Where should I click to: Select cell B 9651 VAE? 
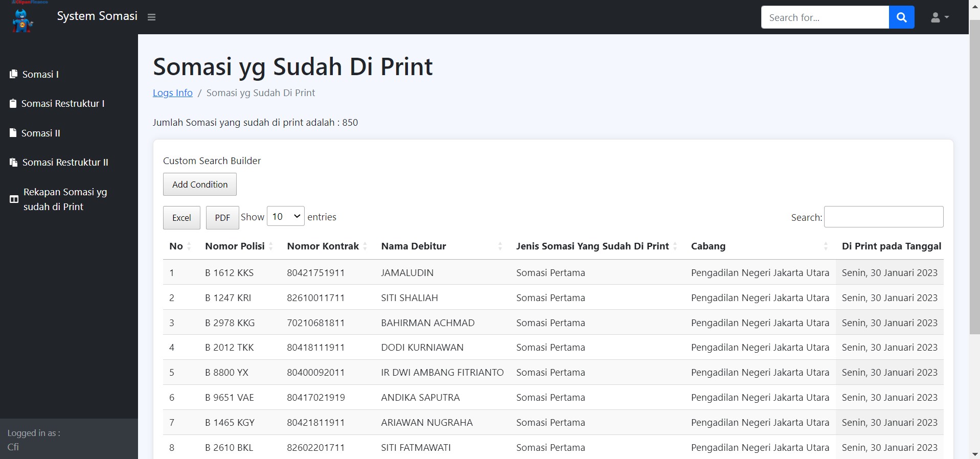229,398
